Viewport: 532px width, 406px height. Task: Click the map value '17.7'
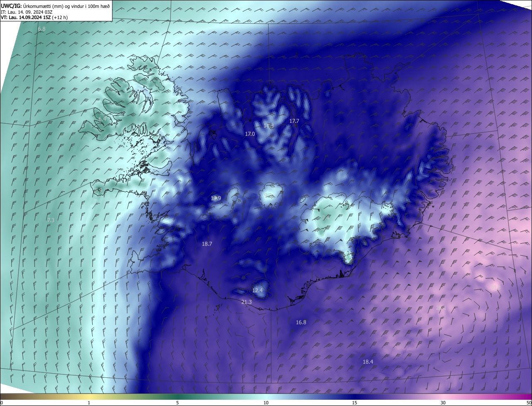point(294,121)
